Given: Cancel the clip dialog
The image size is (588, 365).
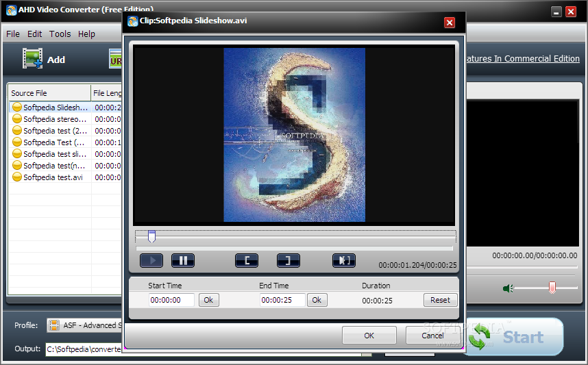Looking at the screenshot, I should point(432,336).
